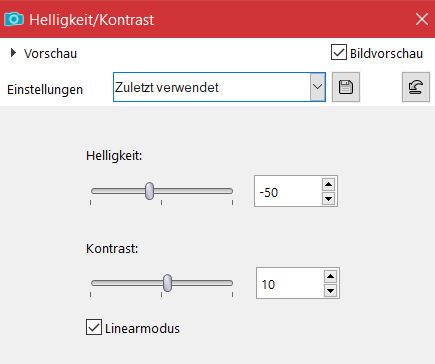This screenshot has height=364, width=435.
Task: Click the reset to default arrow icon
Action: coord(416,87)
